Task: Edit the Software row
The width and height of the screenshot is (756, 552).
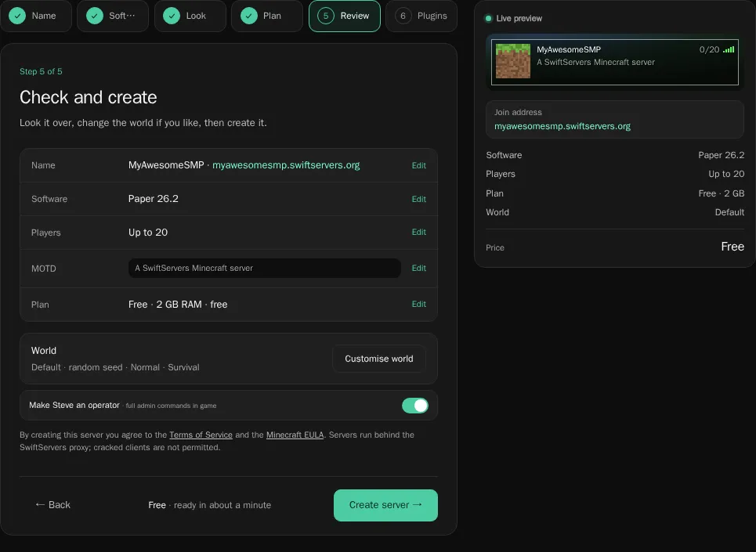Action: [x=418, y=199]
